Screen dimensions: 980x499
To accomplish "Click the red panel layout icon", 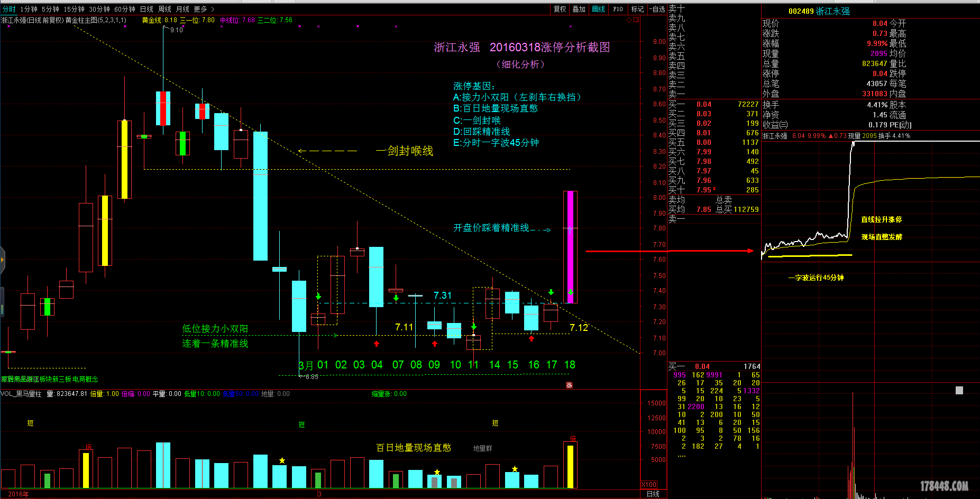I will point(636,20).
